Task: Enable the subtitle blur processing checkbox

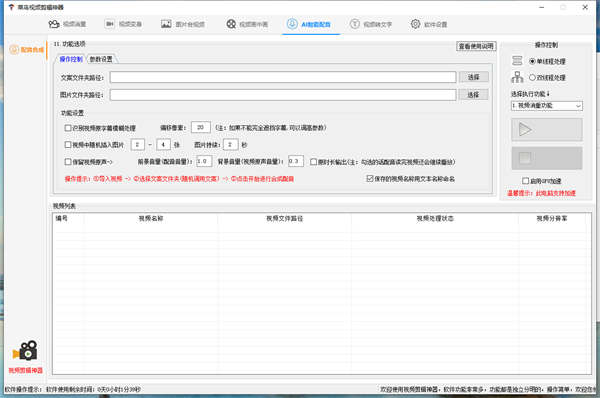Action: [x=68, y=128]
